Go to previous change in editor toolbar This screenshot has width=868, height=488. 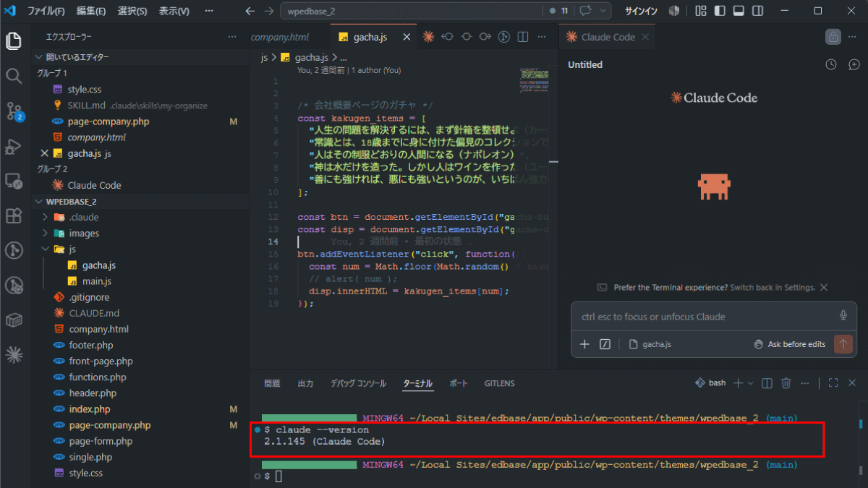pyautogui.click(x=447, y=37)
